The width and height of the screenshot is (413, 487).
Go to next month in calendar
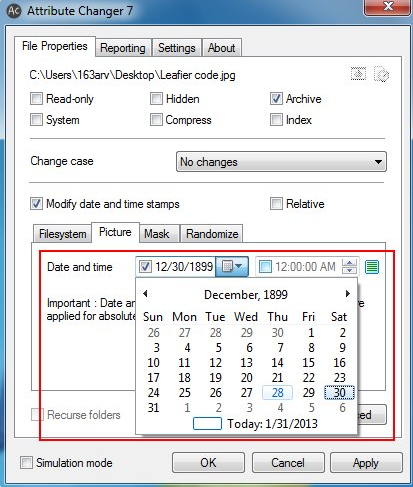348,294
